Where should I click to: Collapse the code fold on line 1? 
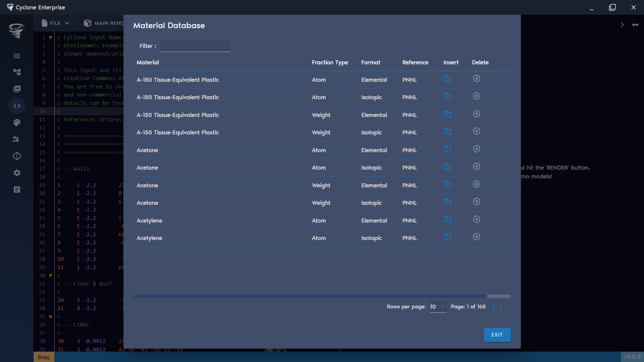point(50,37)
